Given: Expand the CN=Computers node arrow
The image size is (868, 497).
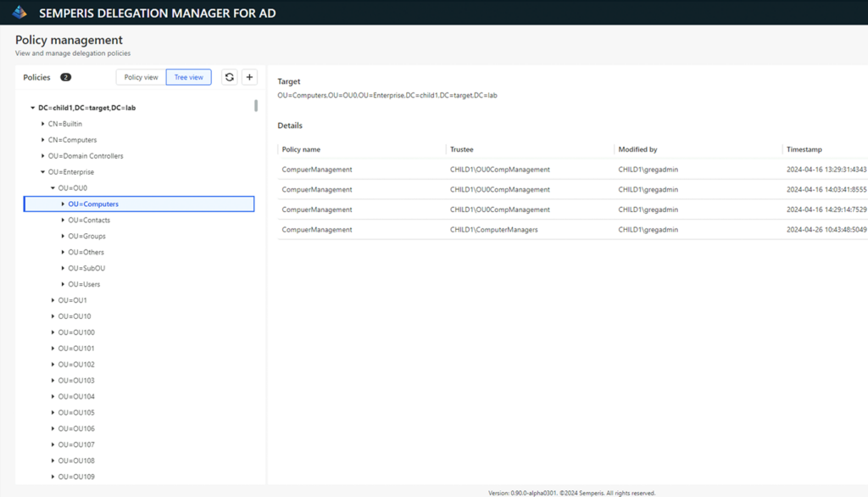Looking at the screenshot, I should tap(42, 140).
